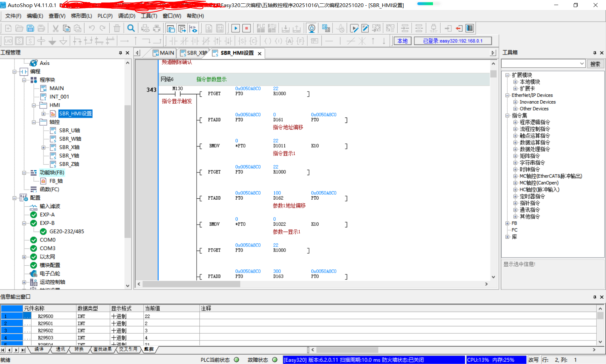
Task: Toggle pin on the 信息输出窗口 panel
Action: (595, 297)
